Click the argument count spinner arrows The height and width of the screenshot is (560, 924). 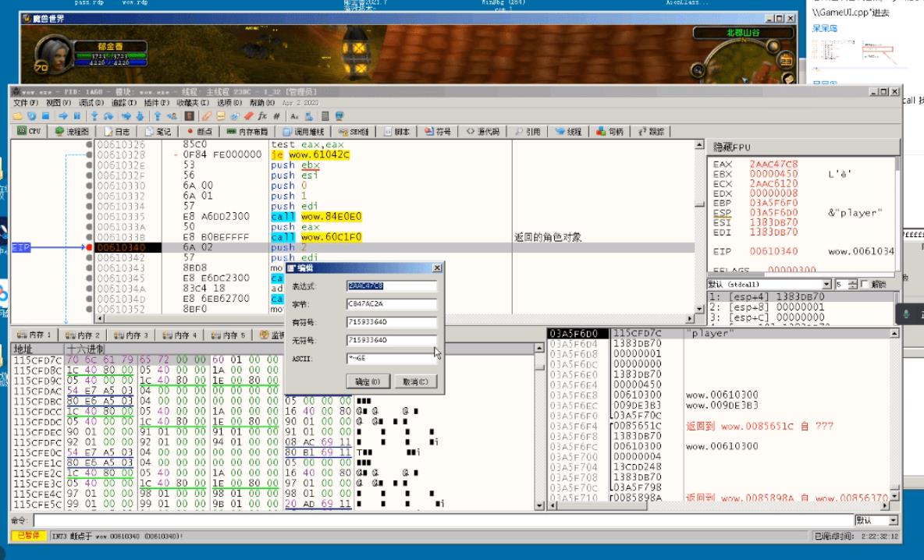853,285
